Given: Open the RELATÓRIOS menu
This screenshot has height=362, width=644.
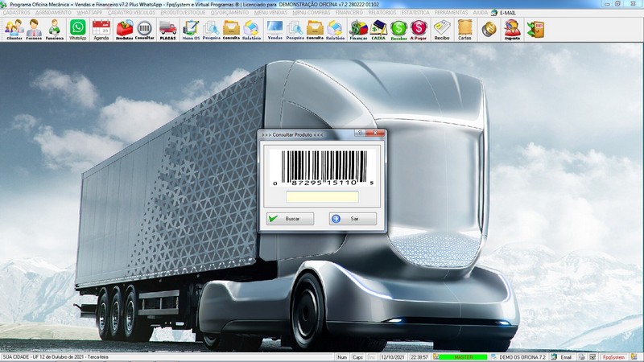Looking at the screenshot, I should [382, 13].
